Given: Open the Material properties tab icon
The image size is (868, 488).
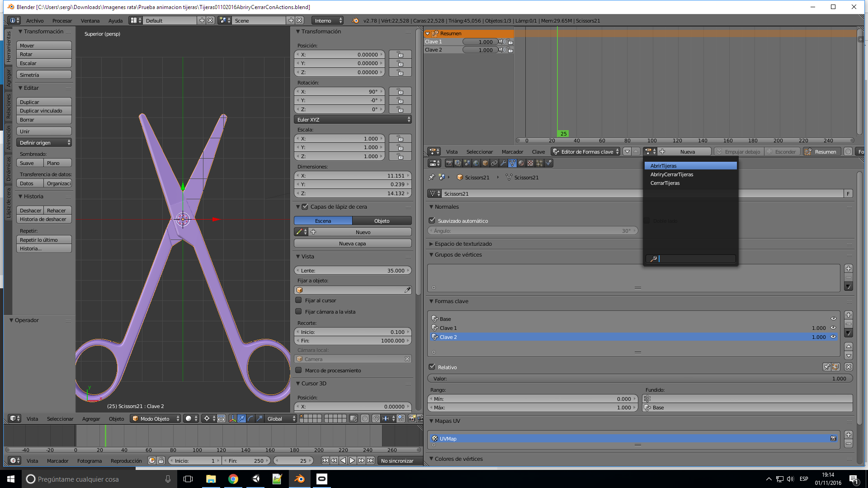Looking at the screenshot, I should (521, 163).
